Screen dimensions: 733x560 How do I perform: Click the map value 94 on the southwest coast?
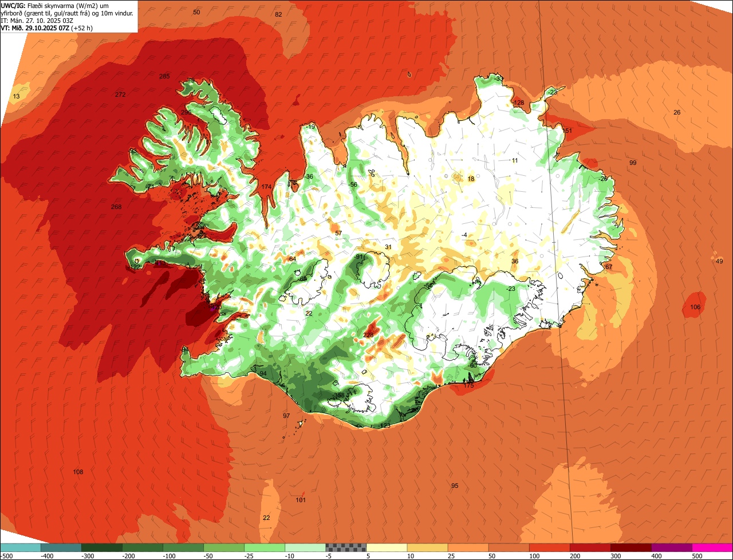coord(263,373)
